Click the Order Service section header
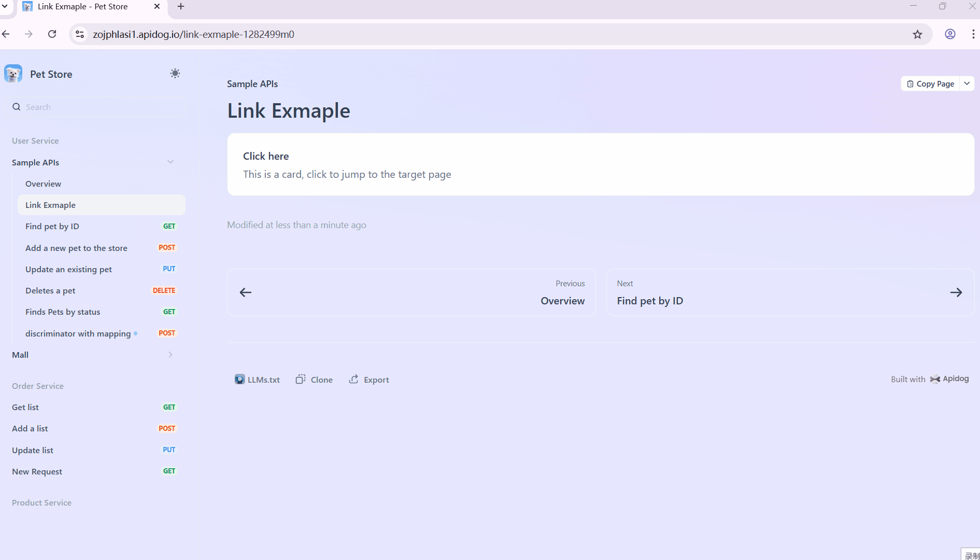The width and height of the screenshot is (980, 560). (x=38, y=386)
